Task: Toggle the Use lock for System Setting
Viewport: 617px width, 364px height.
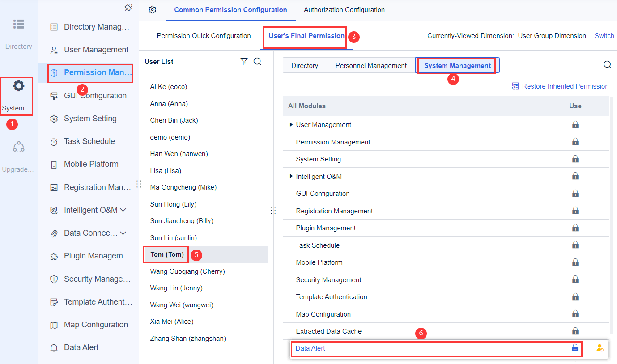Action: (x=575, y=159)
